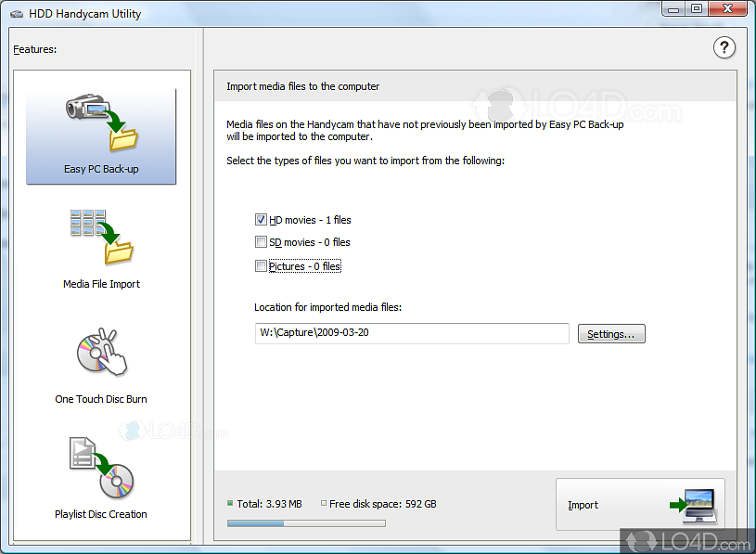Screen dimensions: 756x554
Task: Click the Media File Import label
Action: pos(101,284)
